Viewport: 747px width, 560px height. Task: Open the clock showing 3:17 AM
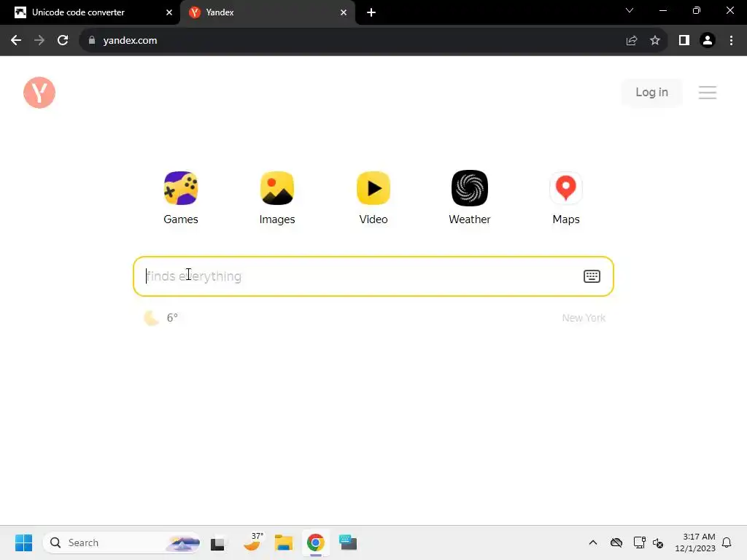pos(695,542)
